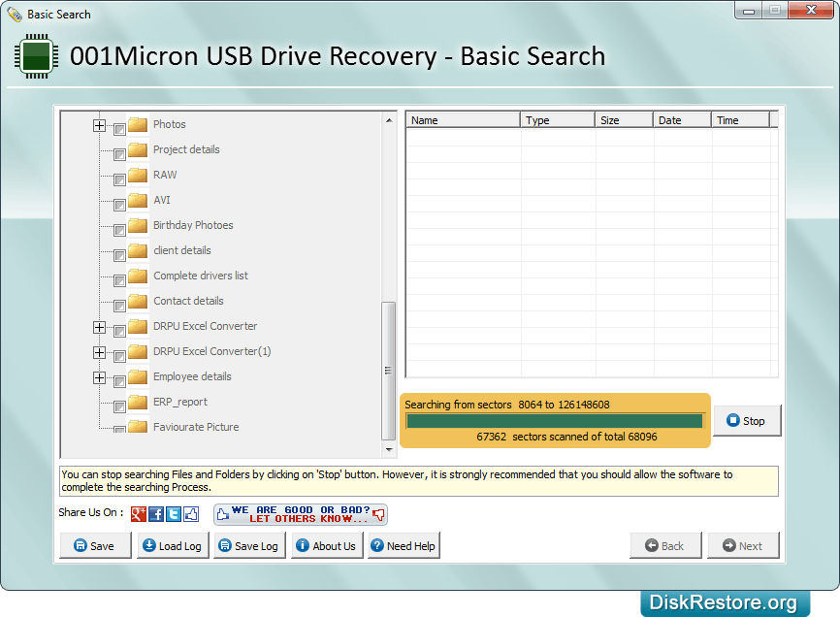
Task: Sort by the Size column header
Action: (624, 120)
